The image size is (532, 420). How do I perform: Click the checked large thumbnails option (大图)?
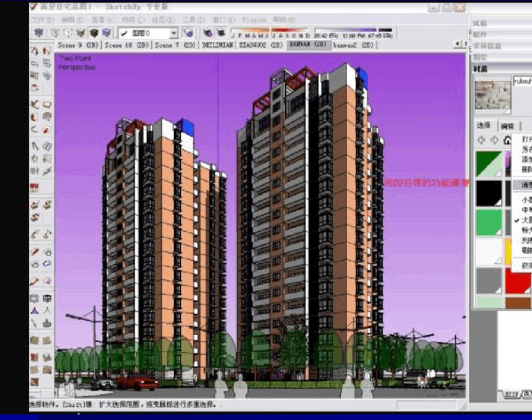pos(525,220)
